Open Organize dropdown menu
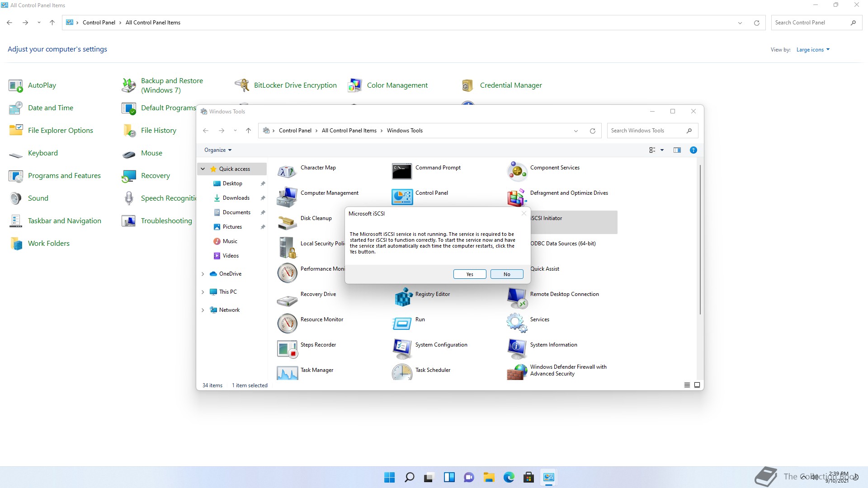The height and width of the screenshot is (488, 868). (218, 150)
